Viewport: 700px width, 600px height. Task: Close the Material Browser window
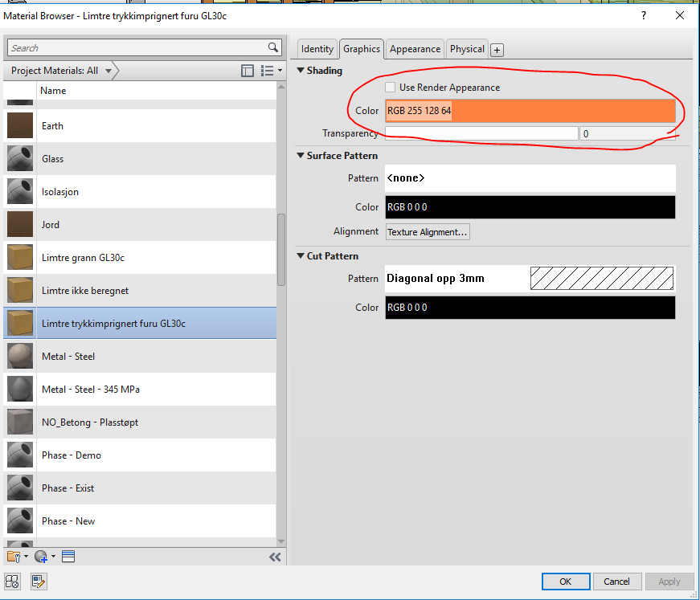[x=679, y=15]
